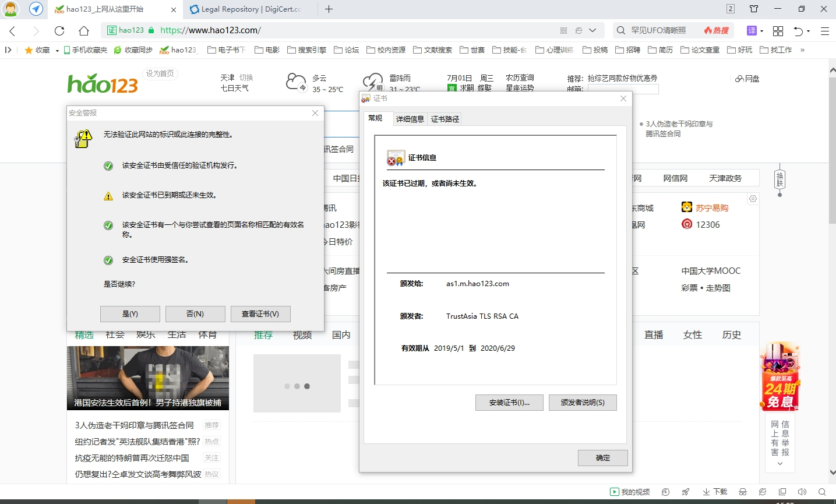Close the hao123 tab
836x504 pixels.
point(174,9)
